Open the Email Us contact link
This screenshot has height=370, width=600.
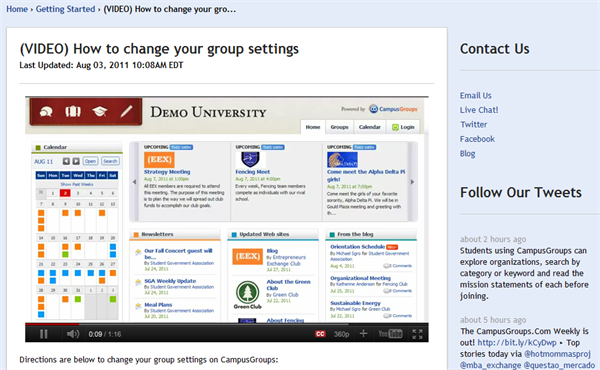click(476, 95)
